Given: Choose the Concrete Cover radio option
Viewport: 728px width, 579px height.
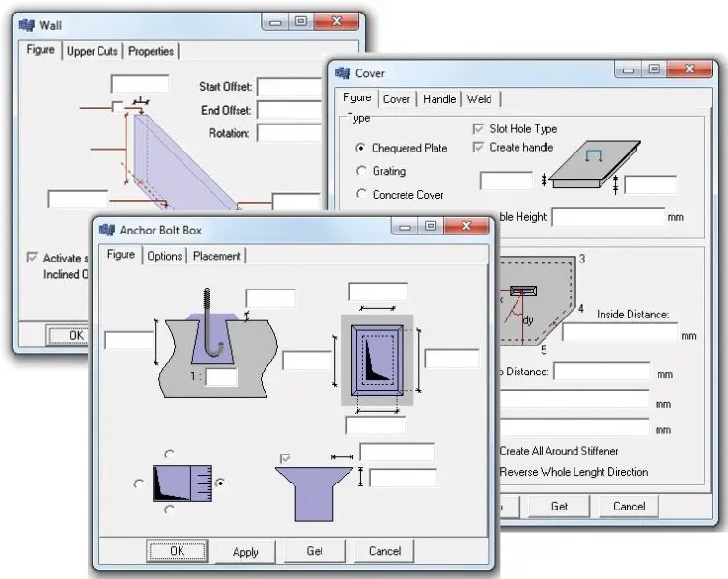Looking at the screenshot, I should coord(360,194).
